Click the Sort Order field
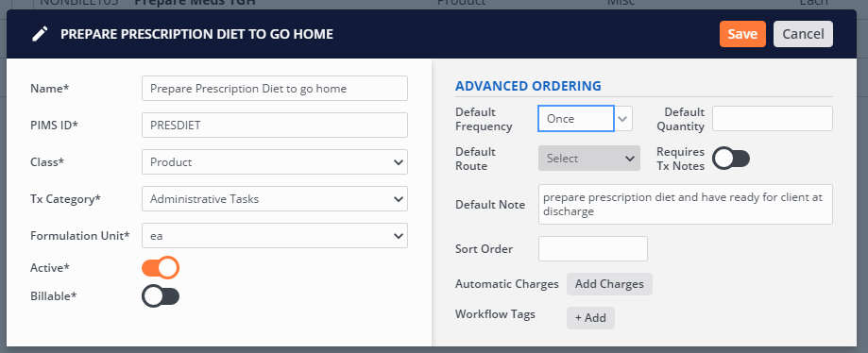This screenshot has width=868, height=353. (x=592, y=248)
